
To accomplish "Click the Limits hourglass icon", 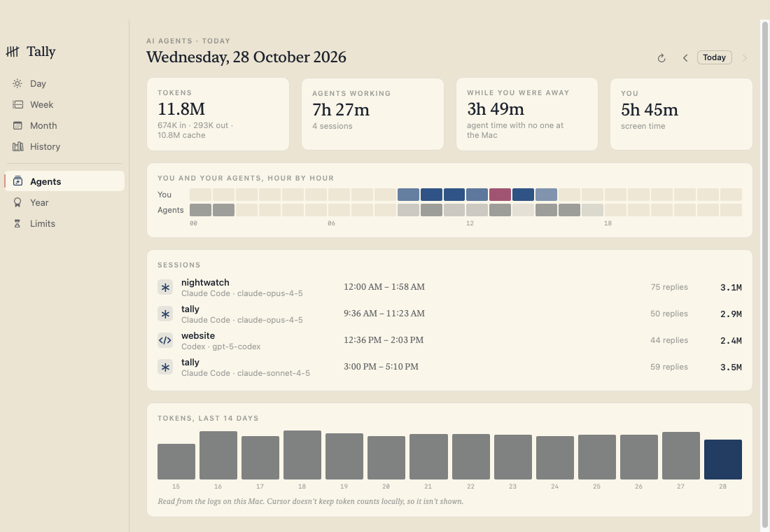I will click(x=17, y=223).
